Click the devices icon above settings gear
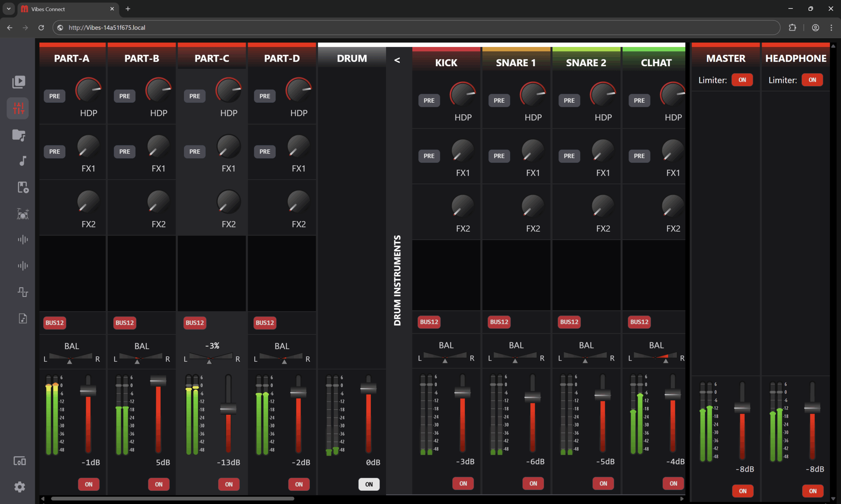The height and width of the screenshot is (504, 841). (x=19, y=461)
